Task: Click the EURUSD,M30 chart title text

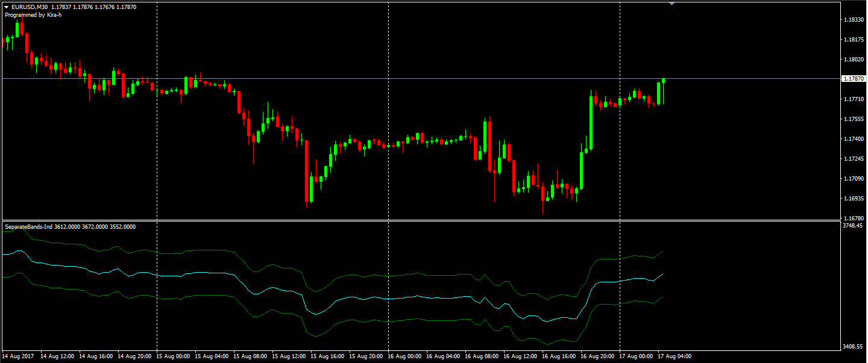Action: 30,7
